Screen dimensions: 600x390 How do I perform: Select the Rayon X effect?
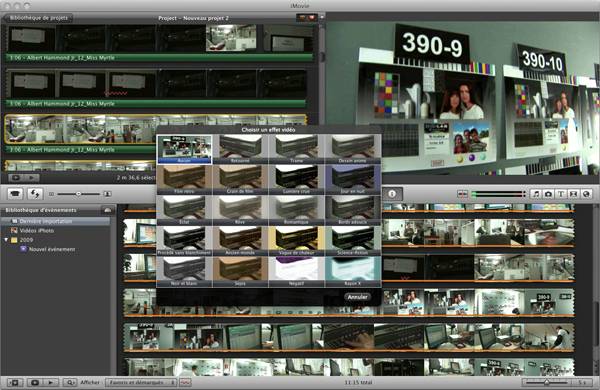click(x=352, y=272)
